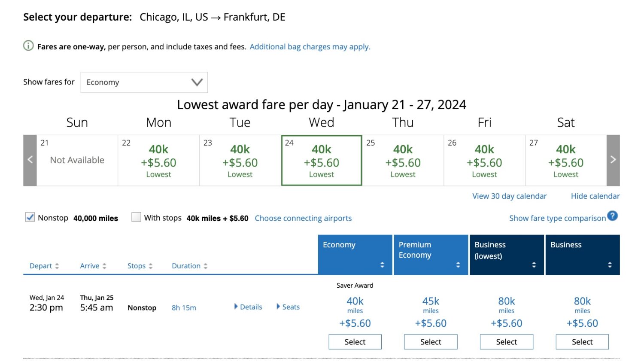This screenshot has height=362, width=644.
Task: Enable the With stops checkbox
Action: 136,217
